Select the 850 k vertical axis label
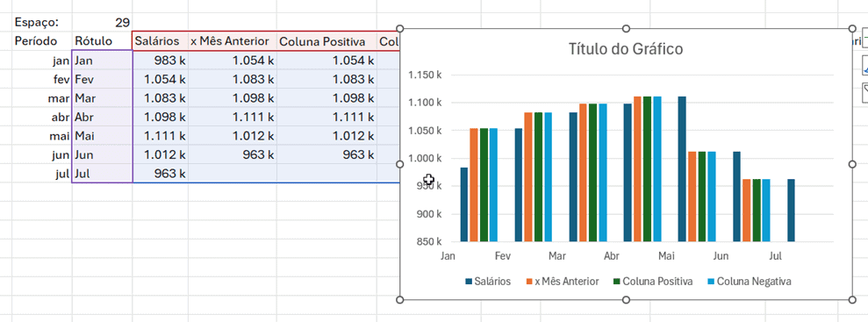The height and width of the screenshot is (322, 868). coord(429,242)
